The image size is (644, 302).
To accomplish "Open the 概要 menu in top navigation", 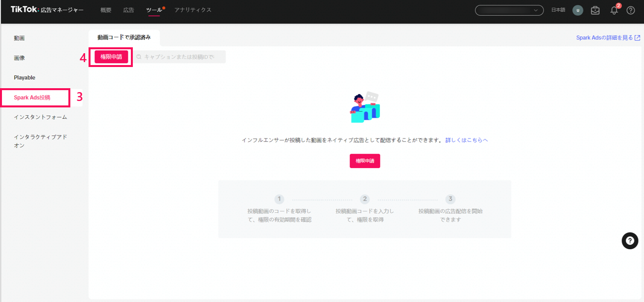I will tap(106, 10).
